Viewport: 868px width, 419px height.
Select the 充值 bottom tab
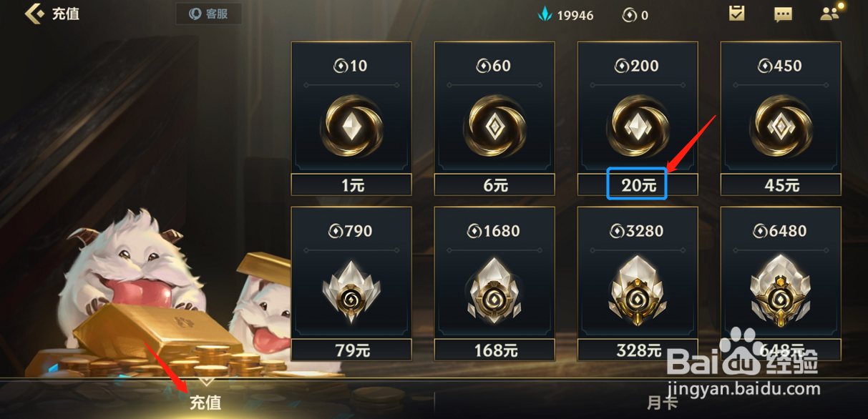[205, 403]
